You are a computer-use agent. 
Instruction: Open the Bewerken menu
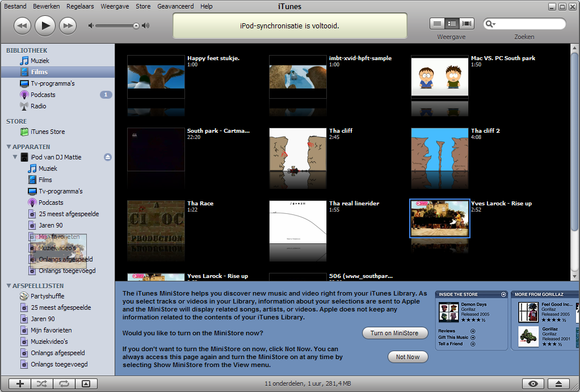pos(46,6)
